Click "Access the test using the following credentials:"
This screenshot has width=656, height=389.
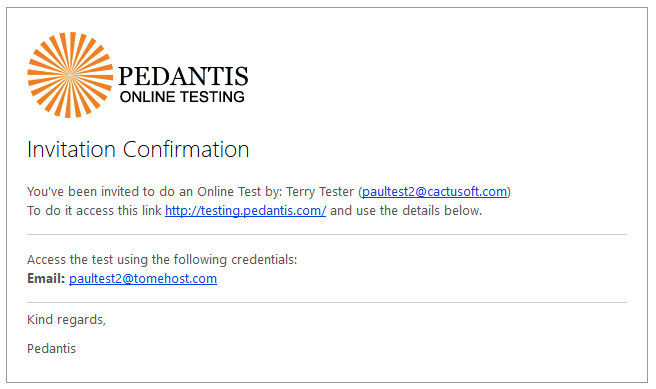[x=162, y=260]
